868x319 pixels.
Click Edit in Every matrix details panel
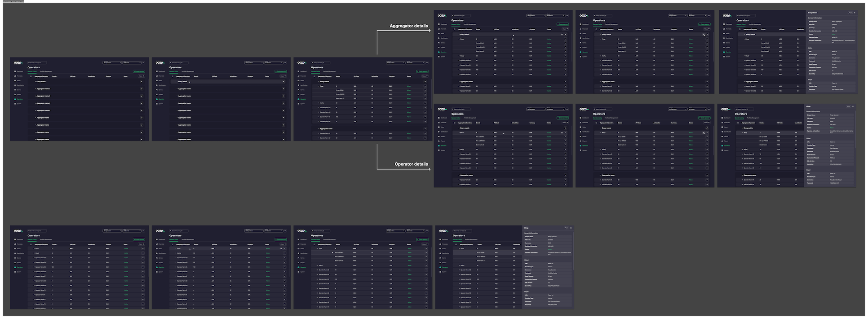tap(849, 13)
